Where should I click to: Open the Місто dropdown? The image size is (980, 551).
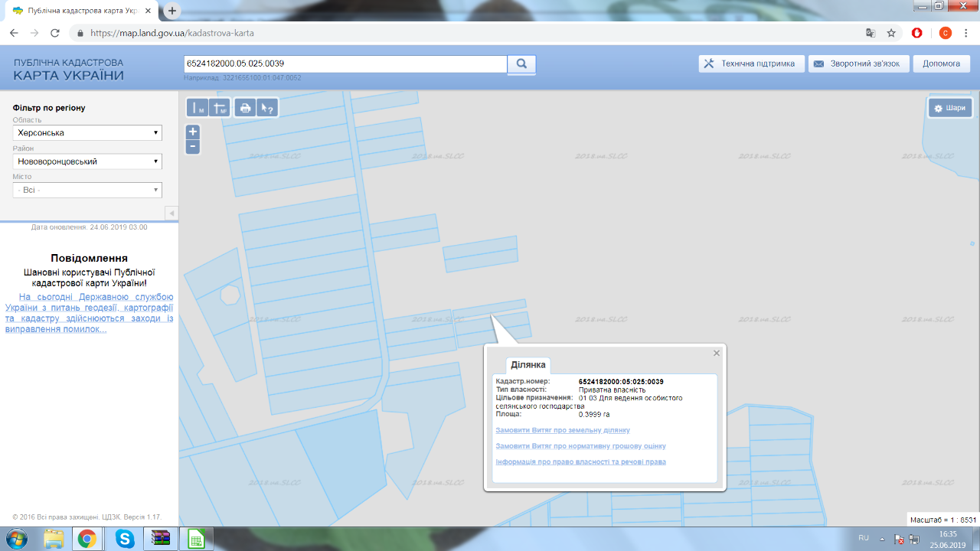pos(87,190)
